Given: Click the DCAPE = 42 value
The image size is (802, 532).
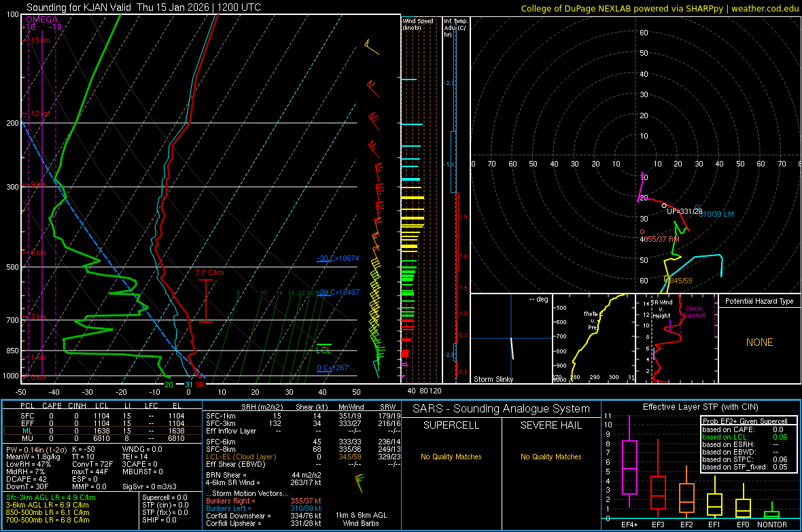Looking at the screenshot, I should (x=27, y=479).
